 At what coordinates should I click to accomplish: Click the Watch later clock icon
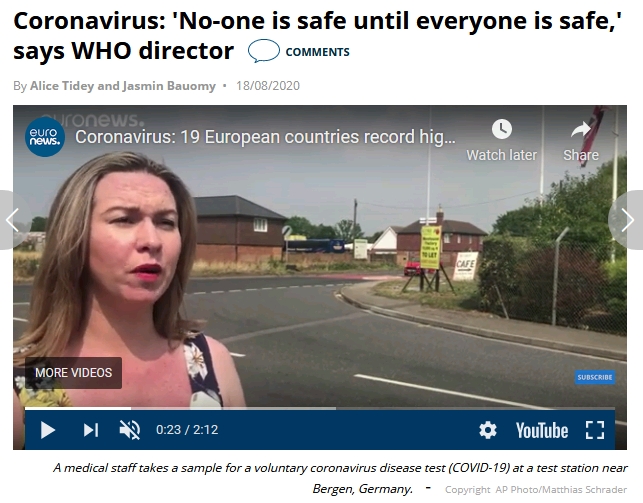click(x=502, y=129)
